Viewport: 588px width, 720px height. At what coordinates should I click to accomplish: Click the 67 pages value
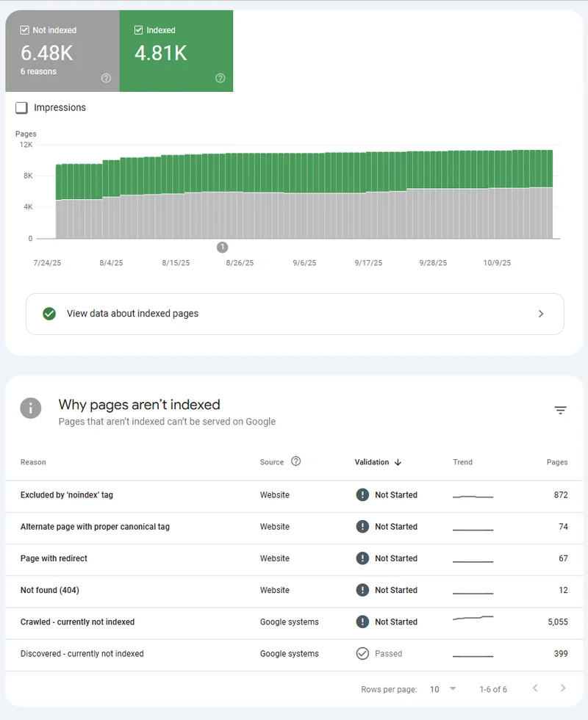pos(563,558)
